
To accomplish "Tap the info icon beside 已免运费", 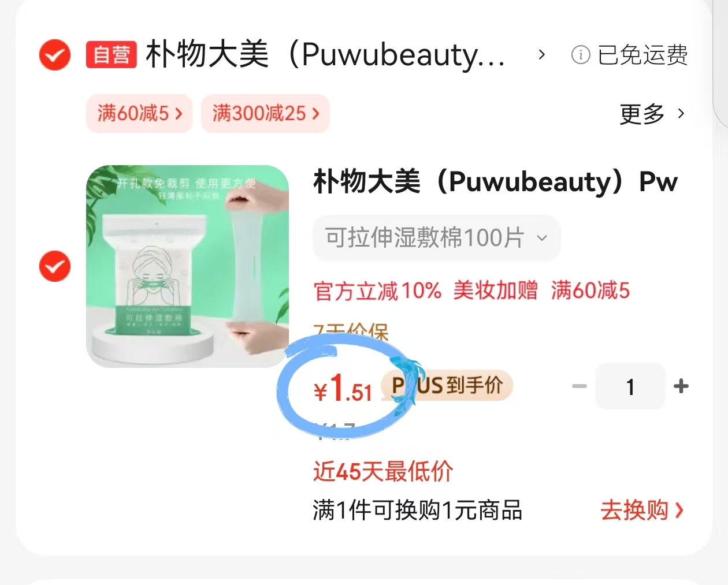I will (x=581, y=55).
